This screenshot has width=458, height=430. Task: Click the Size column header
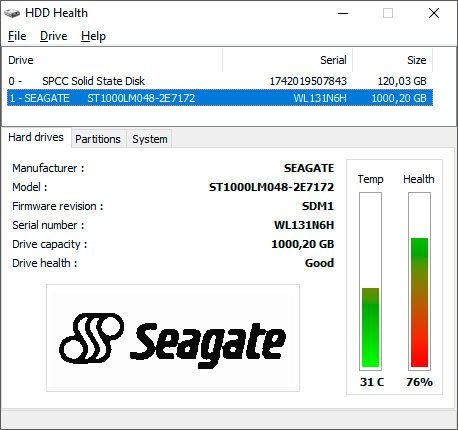pos(393,60)
